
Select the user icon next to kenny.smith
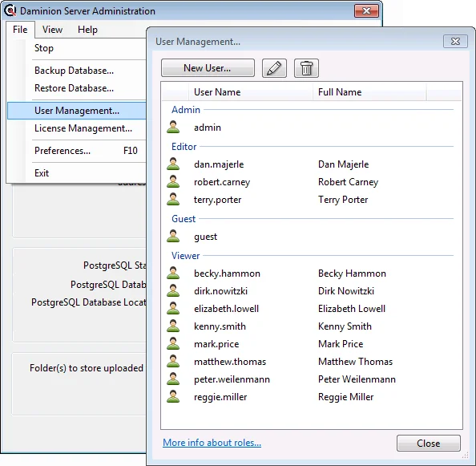(x=173, y=326)
